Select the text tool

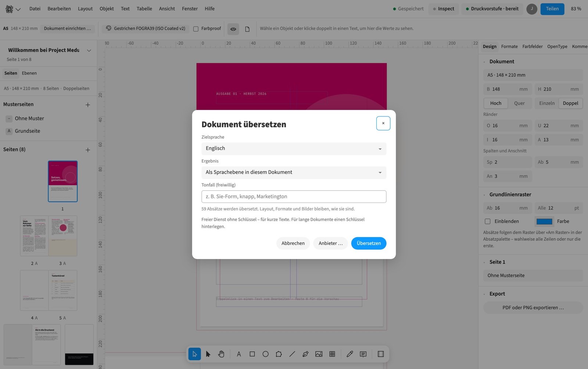(239, 354)
